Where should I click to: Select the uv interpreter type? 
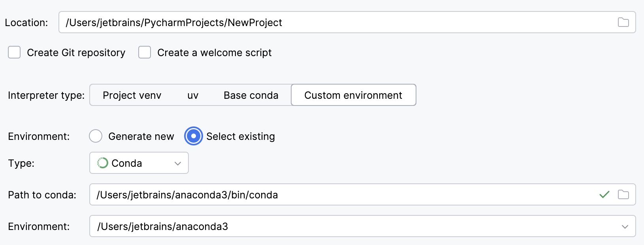click(193, 95)
